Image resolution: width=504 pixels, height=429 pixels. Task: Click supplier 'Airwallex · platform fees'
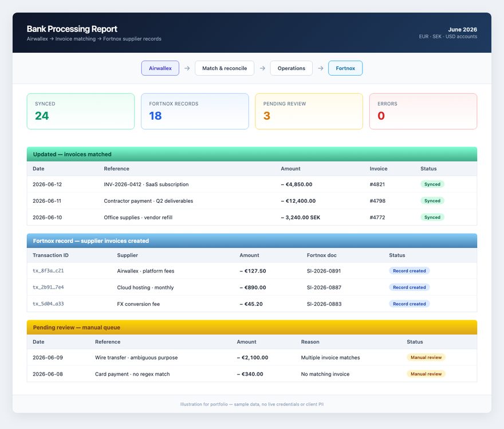point(145,271)
